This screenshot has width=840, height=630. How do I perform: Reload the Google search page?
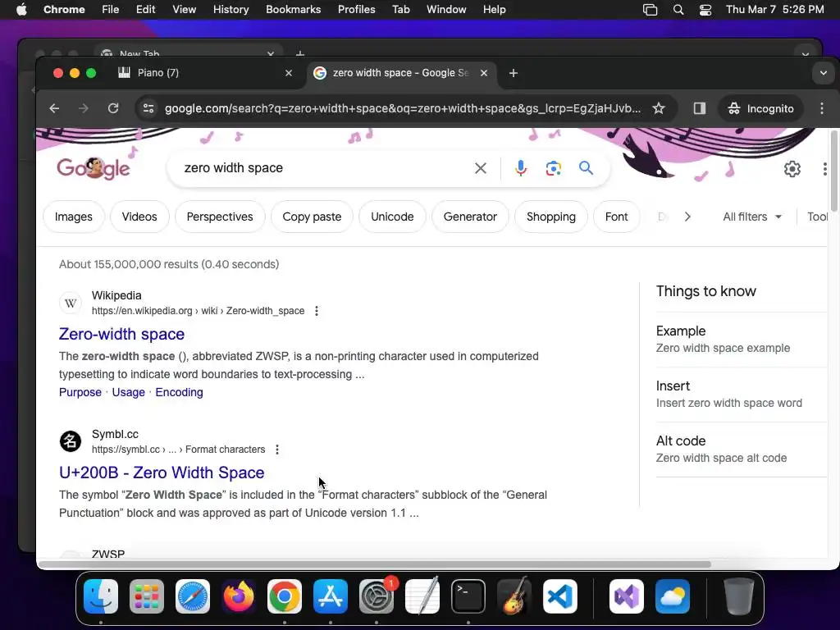113,108
